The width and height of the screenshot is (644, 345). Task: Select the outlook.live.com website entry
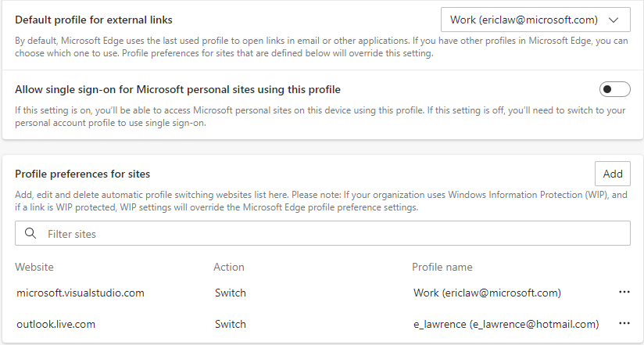[x=55, y=324]
